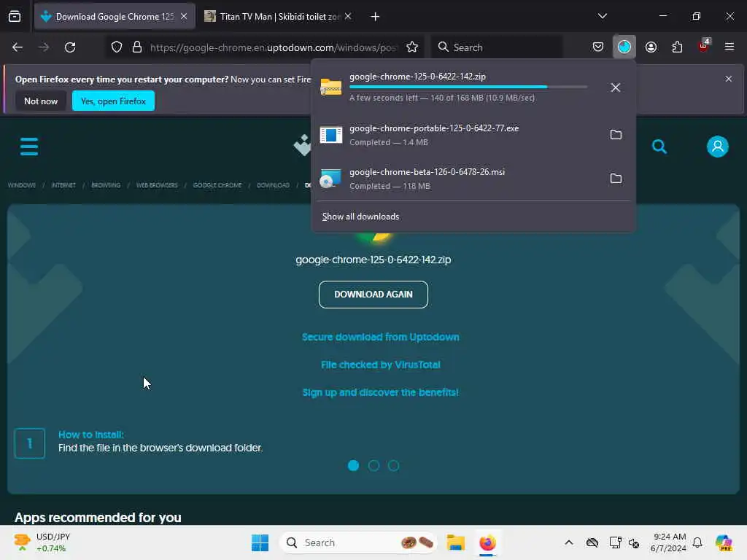
Task: Open google-chrome-beta msi download entry
Action: pos(457,179)
